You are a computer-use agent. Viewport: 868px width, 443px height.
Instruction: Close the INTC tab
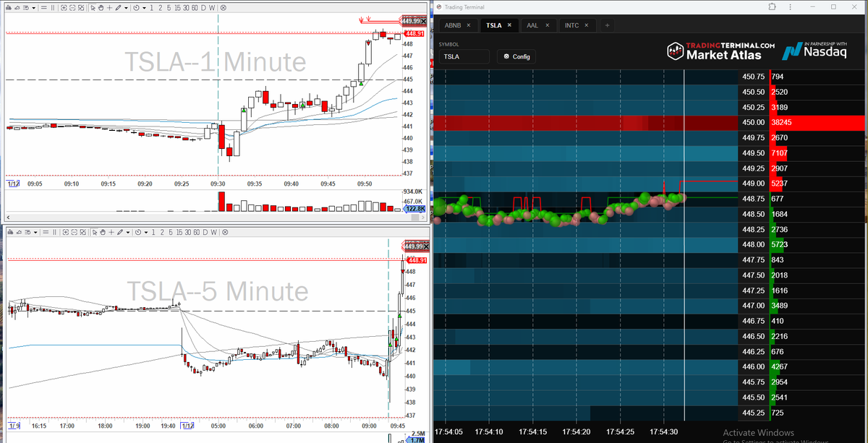(588, 25)
